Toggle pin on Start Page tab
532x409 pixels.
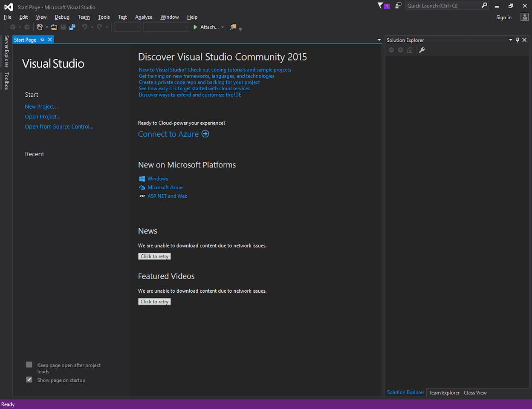[42, 40]
